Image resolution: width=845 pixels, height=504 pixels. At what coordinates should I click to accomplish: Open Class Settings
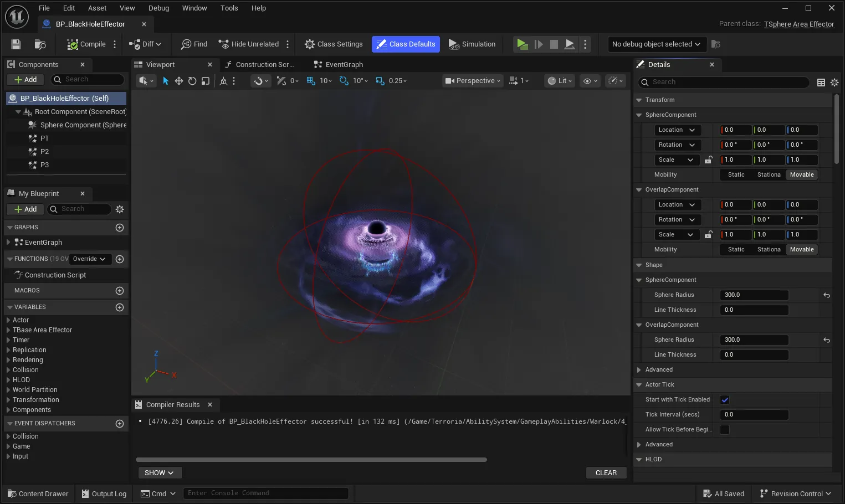334,44
